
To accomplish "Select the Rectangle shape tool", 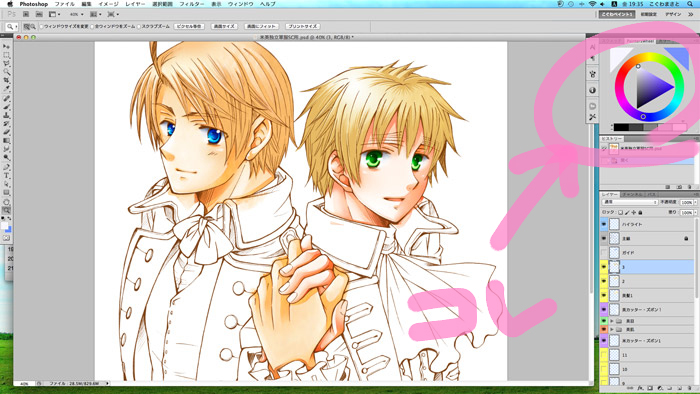I will (x=6, y=193).
